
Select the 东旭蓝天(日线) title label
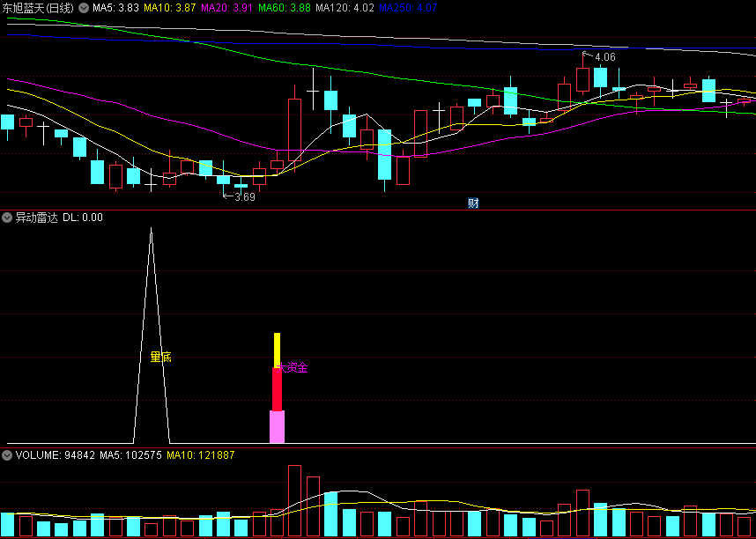point(38,8)
